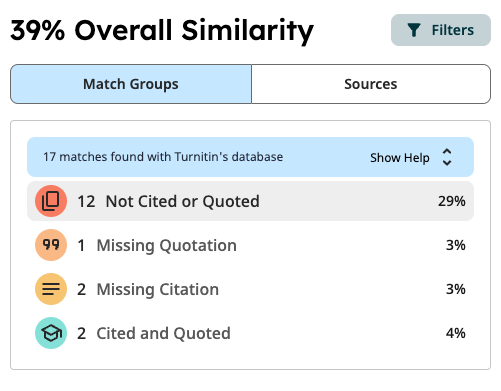Click the funnel icon in Filters button

pyautogui.click(x=414, y=30)
